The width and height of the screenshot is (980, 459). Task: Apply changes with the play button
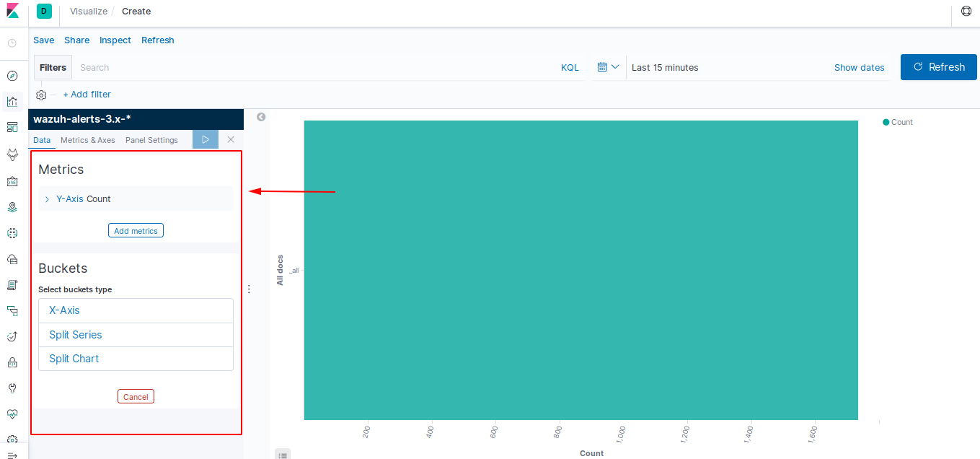pos(206,139)
